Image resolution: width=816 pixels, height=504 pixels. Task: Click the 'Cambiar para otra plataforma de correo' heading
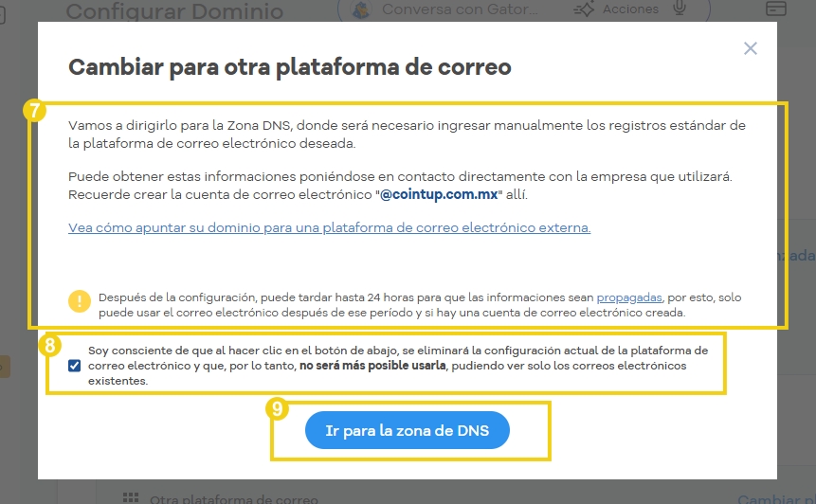pyautogui.click(x=290, y=67)
